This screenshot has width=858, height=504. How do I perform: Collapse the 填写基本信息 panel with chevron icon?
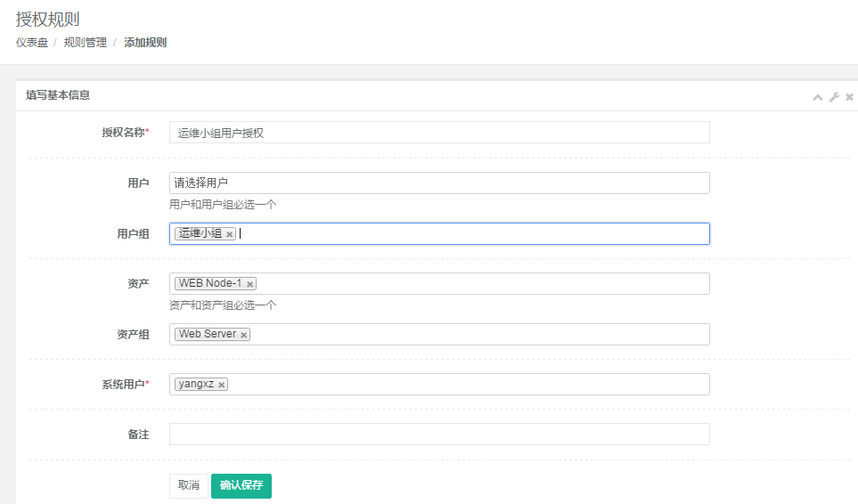pos(818,97)
